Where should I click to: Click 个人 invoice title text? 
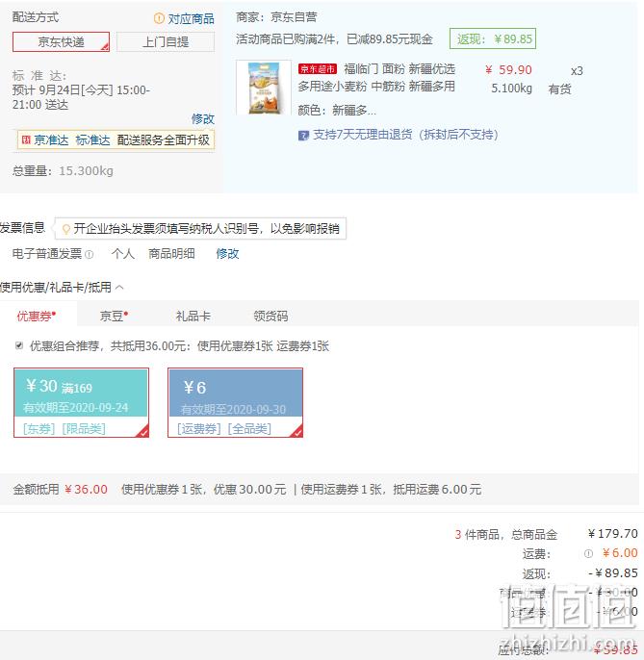[123, 253]
